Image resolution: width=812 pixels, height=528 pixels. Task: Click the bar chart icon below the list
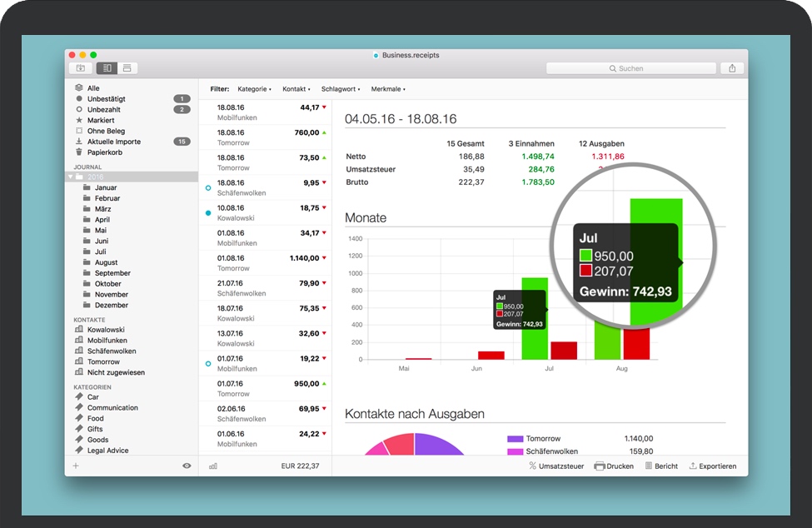click(213, 466)
